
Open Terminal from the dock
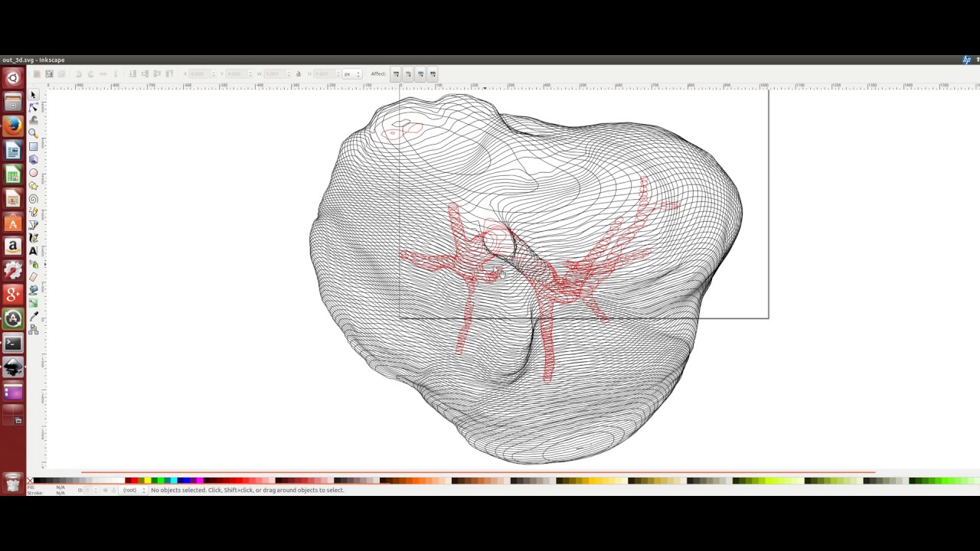(x=13, y=343)
